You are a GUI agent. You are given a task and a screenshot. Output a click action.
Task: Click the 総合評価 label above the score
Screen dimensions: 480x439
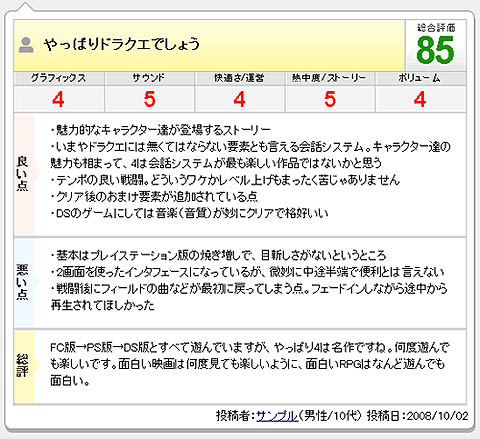pyautogui.click(x=436, y=28)
